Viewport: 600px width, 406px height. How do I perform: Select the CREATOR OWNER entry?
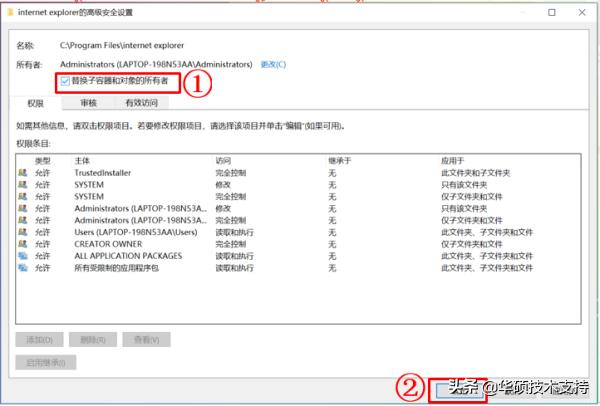(298, 244)
